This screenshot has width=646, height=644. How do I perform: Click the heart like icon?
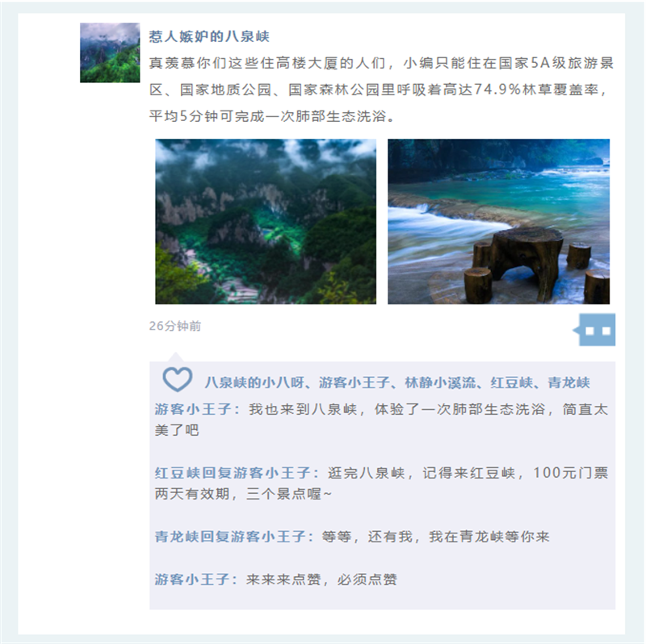click(x=178, y=379)
